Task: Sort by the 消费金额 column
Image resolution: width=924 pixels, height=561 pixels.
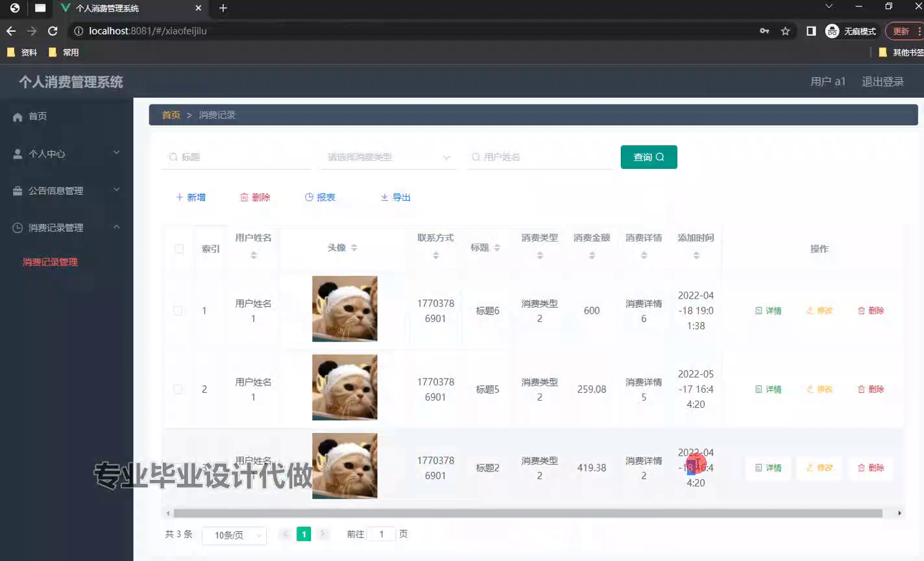Action: tap(592, 256)
